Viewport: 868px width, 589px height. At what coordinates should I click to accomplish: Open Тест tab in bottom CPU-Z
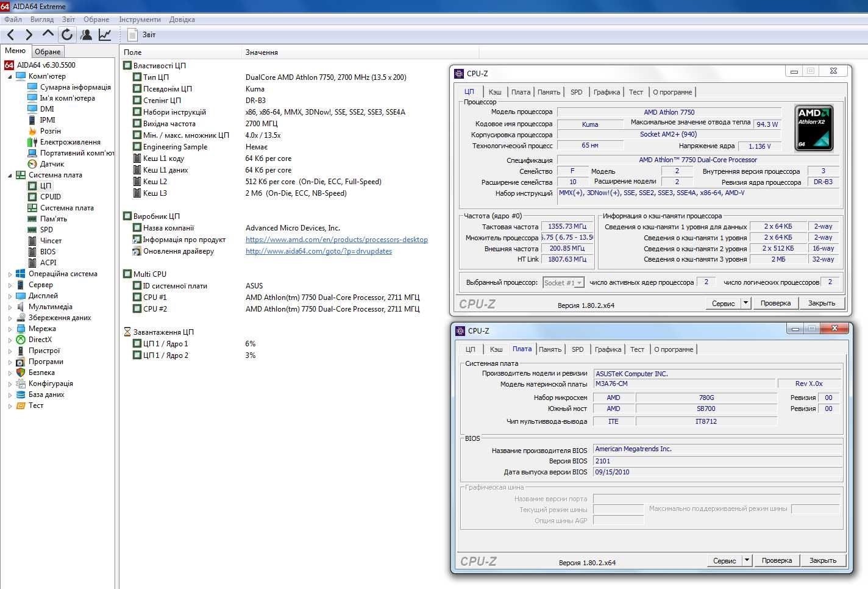(637, 349)
